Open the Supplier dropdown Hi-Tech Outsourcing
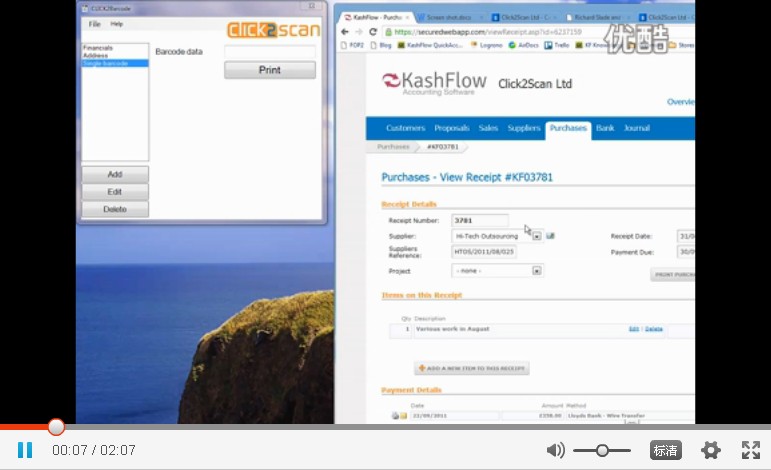 coord(497,236)
